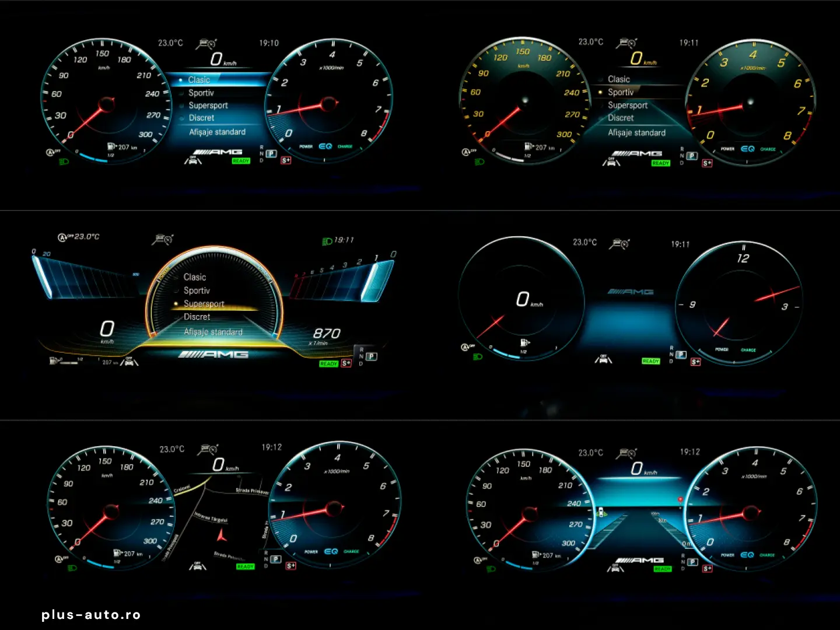The width and height of the screenshot is (840, 630).
Task: Click the S+ badge in the analog-clock cluster
Action: tap(695, 362)
